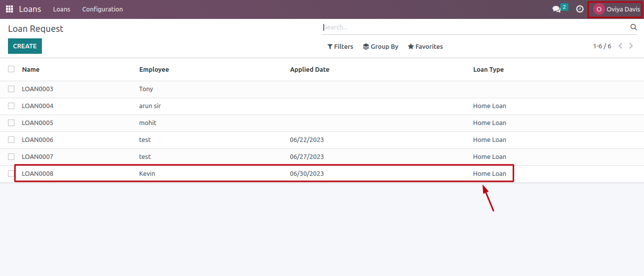Click the search magnifier icon
The image size is (644, 276).
click(x=634, y=27)
